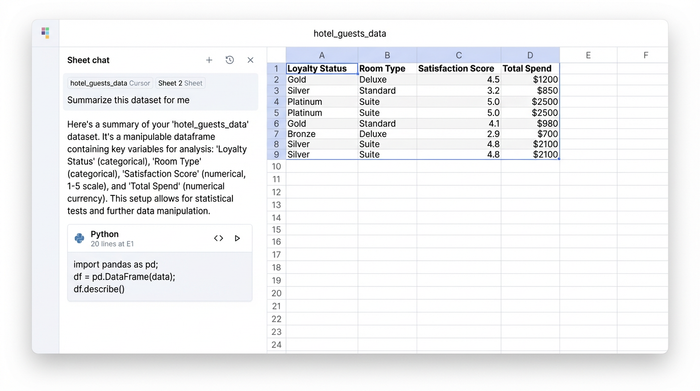Select row 5 header
Screen dimensions: 700x391
click(276, 112)
